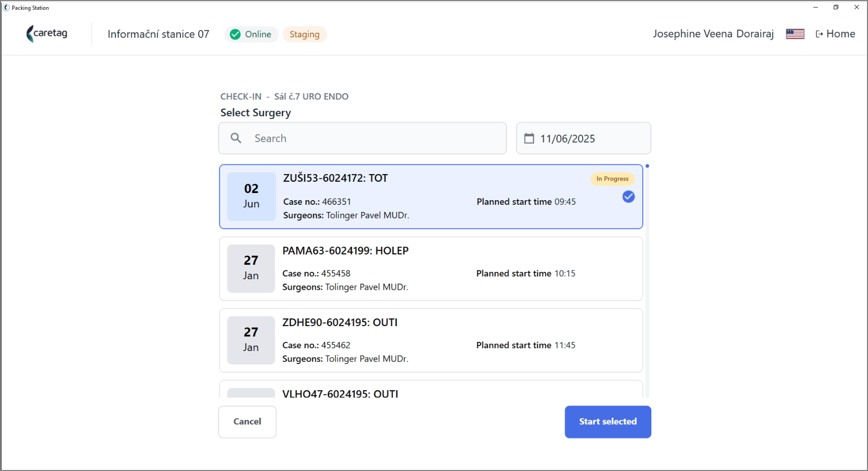Click the Search surgery input field
Viewport: 868px width, 471px height.
point(363,138)
